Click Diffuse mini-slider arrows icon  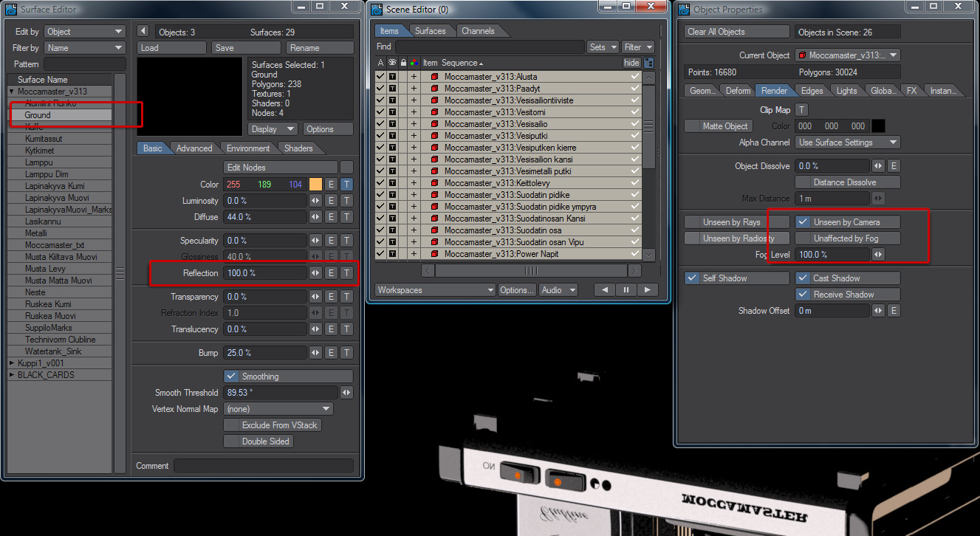tap(315, 217)
